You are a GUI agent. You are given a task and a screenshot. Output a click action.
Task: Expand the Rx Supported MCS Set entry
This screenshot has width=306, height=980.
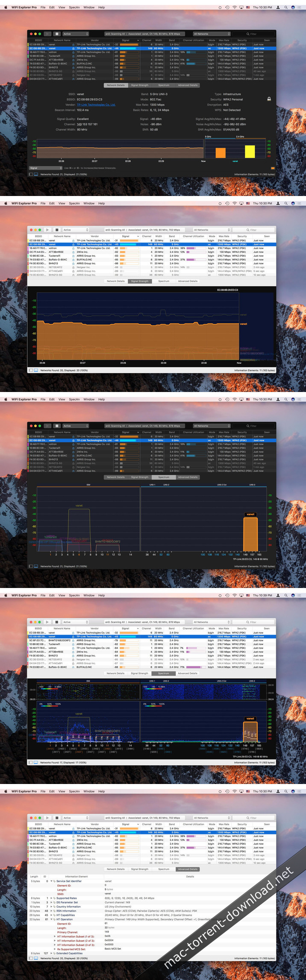pyautogui.click(x=56, y=949)
